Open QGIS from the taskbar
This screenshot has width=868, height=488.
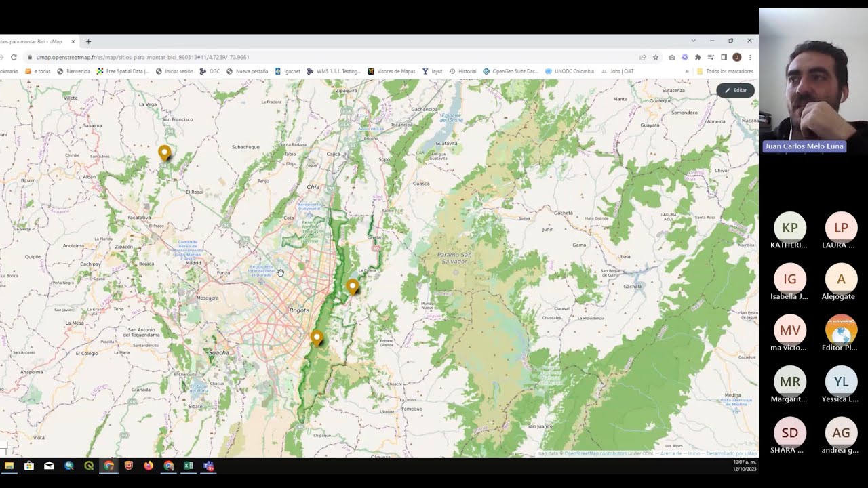[x=89, y=466]
